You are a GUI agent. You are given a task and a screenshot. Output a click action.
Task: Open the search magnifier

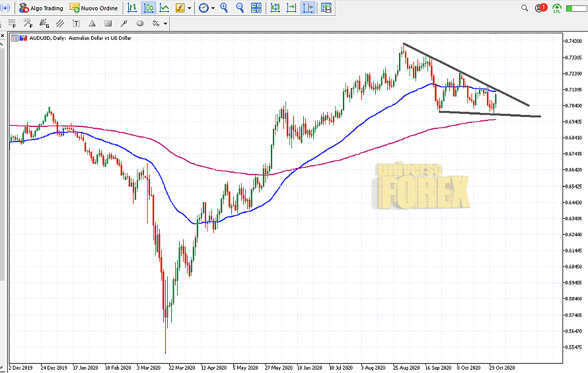pyautogui.click(x=525, y=8)
